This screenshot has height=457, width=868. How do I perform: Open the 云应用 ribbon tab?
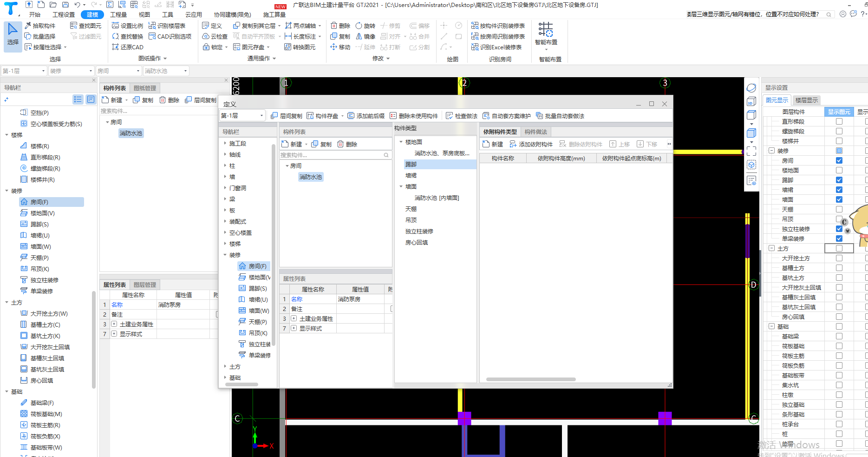tap(194, 14)
